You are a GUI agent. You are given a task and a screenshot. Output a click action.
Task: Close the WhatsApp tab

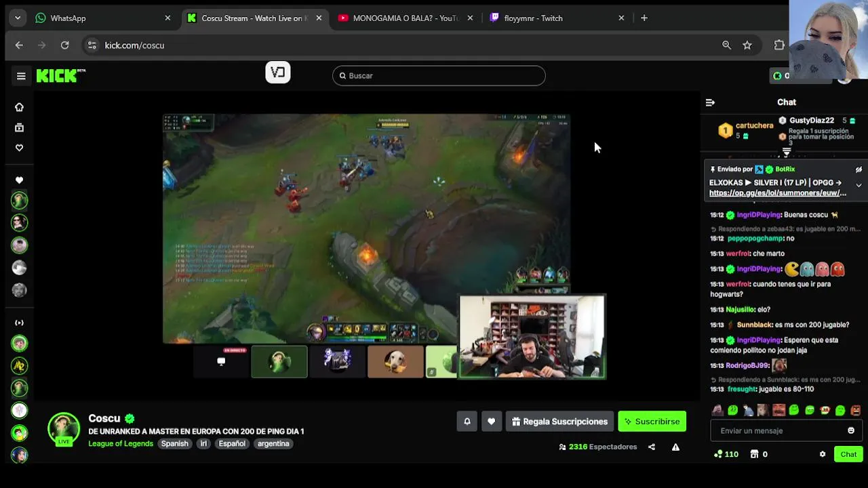click(167, 18)
